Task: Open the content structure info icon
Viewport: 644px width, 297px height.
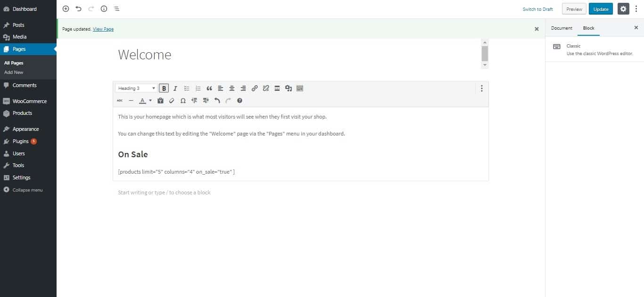Action: 104,9
